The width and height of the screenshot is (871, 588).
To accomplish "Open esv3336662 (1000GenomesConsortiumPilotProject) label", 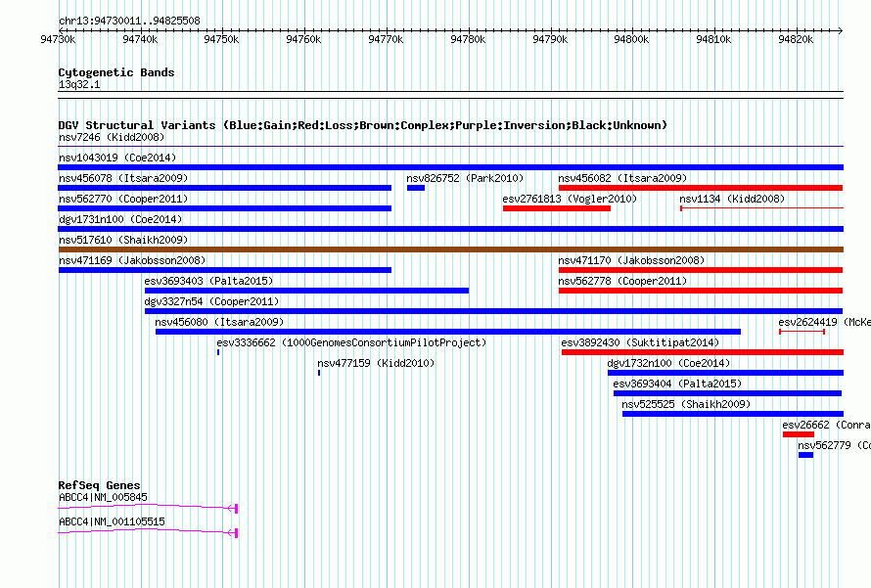I will (351, 342).
